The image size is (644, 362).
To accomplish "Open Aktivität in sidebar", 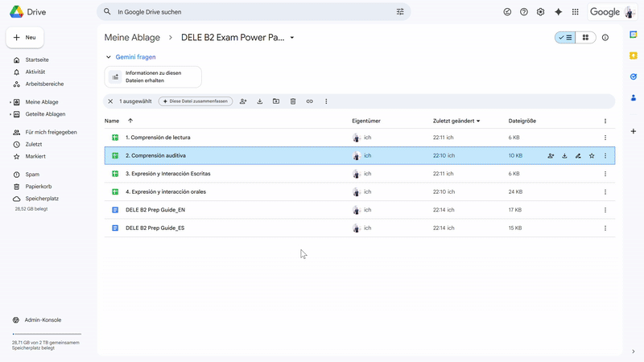I will coord(35,72).
